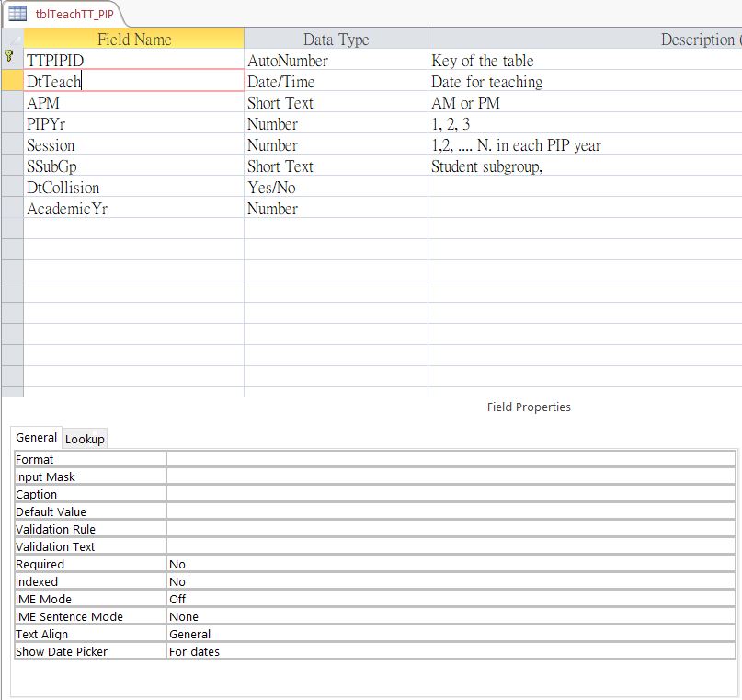
Task: Click the empty AcademicYr description cell
Action: (585, 208)
